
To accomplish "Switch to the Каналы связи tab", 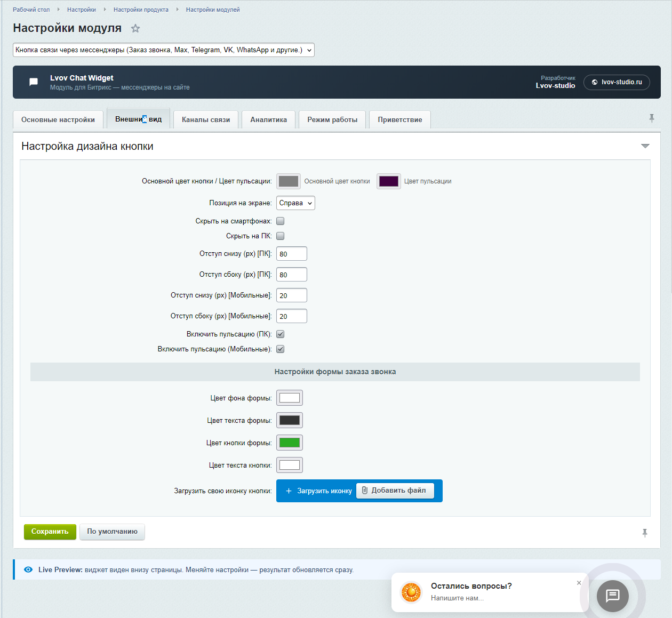I will pyautogui.click(x=205, y=119).
